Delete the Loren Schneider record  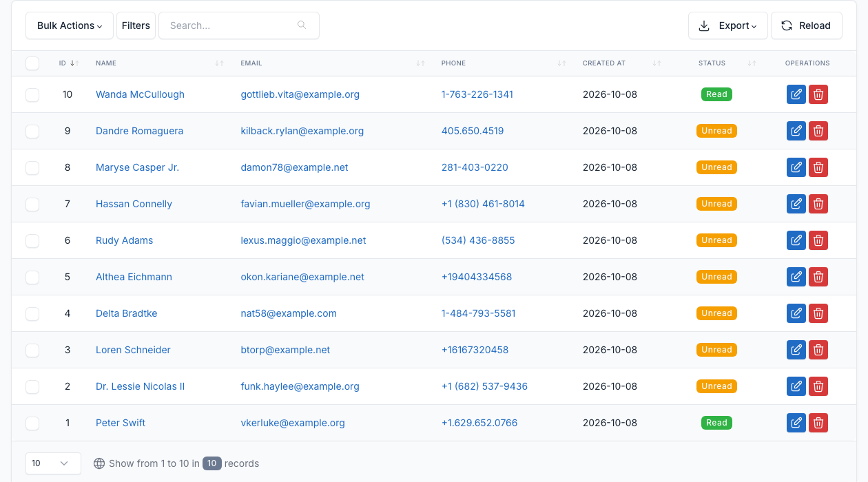click(818, 350)
